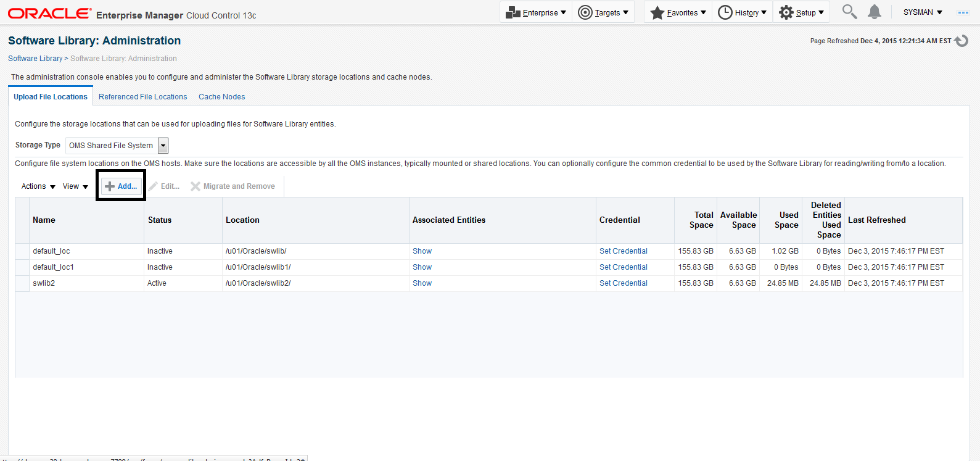This screenshot has height=461, width=980.
Task: Refresh the page with the refresh icon
Action: click(961, 41)
